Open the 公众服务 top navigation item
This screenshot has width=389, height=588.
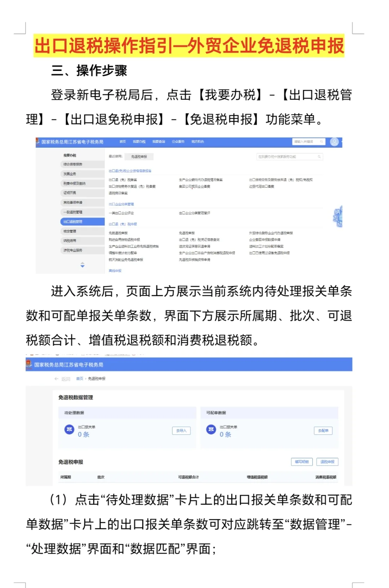(x=178, y=142)
